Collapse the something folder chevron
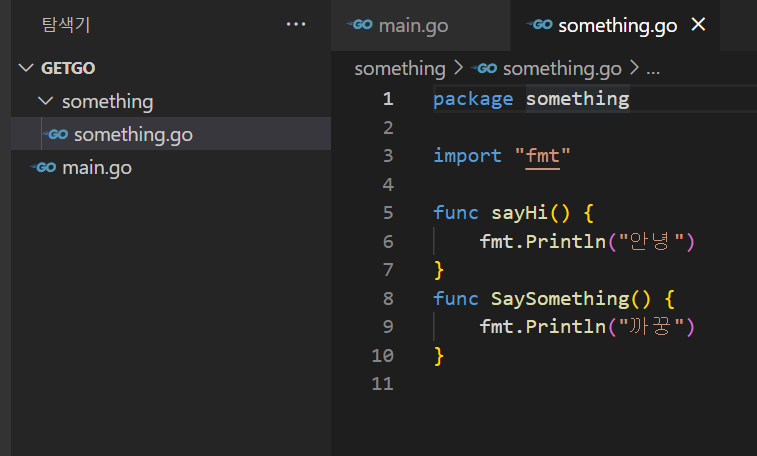 [x=45, y=101]
